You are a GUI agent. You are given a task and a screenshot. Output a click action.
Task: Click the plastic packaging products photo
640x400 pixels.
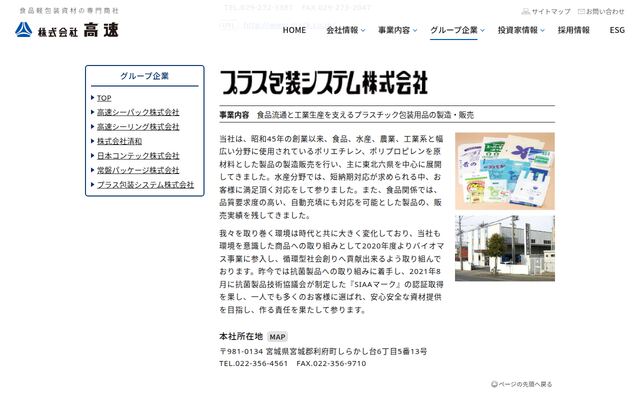[505, 171]
